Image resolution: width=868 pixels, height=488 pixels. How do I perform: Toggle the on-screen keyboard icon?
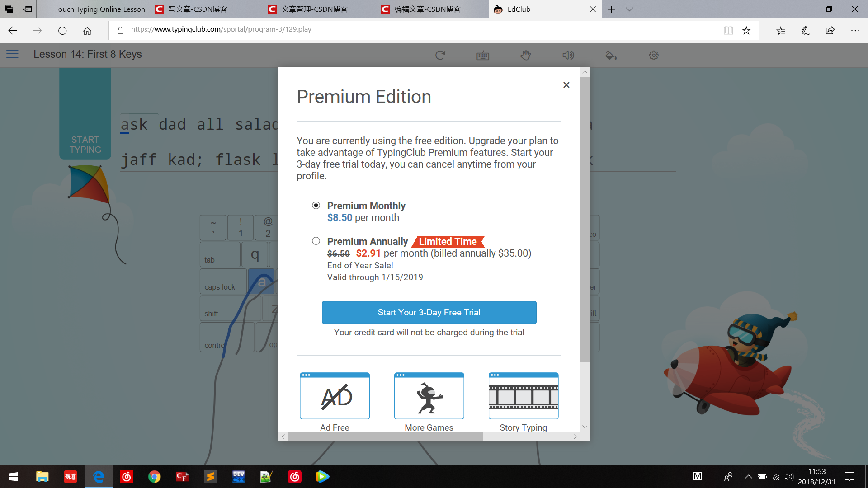click(483, 56)
